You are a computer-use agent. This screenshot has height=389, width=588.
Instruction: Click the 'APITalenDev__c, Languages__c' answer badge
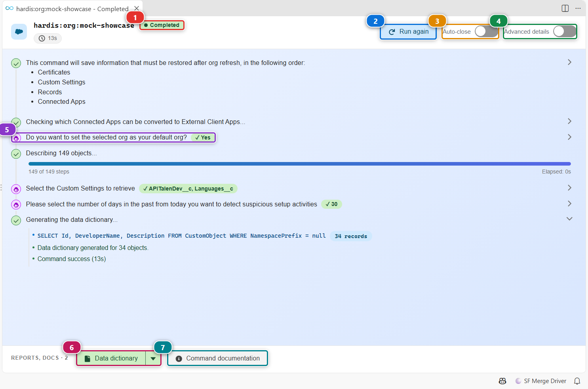(188, 189)
